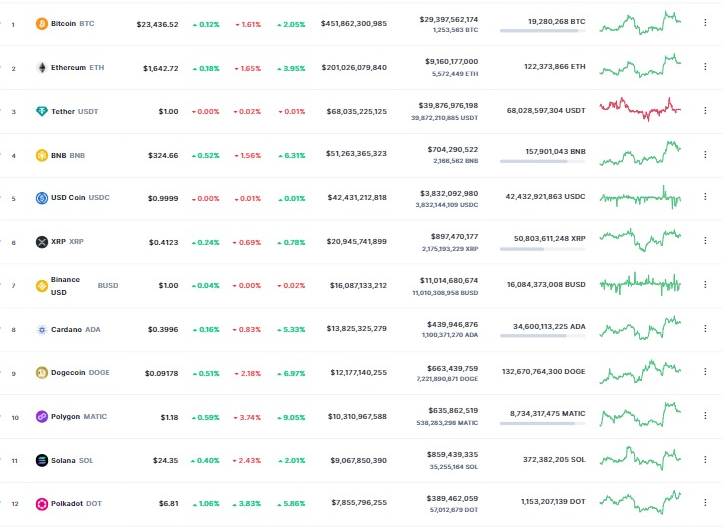Click the Tether coin logo
This screenshot has width=726, height=528.
coord(42,111)
